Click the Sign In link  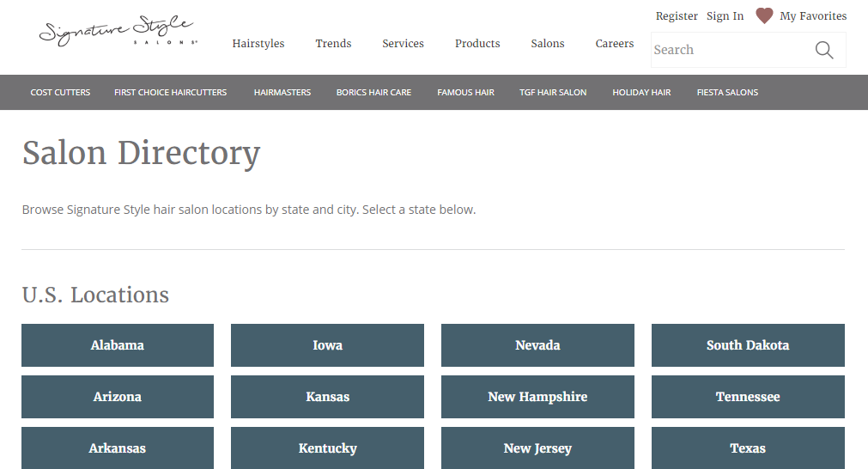point(725,16)
